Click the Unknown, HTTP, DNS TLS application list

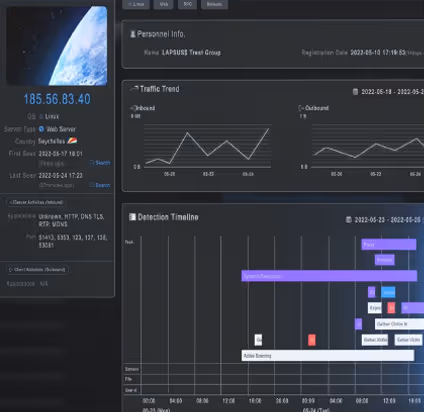(x=71, y=220)
